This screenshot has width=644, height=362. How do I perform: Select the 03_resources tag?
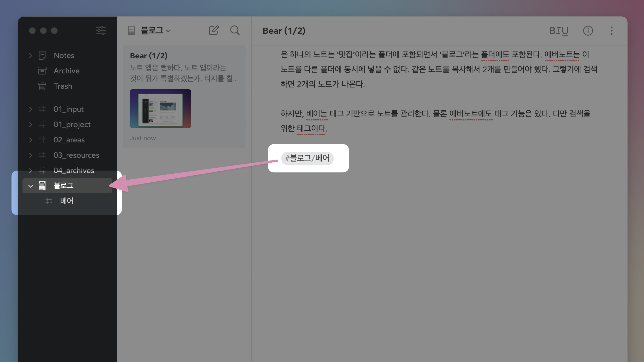[76, 155]
